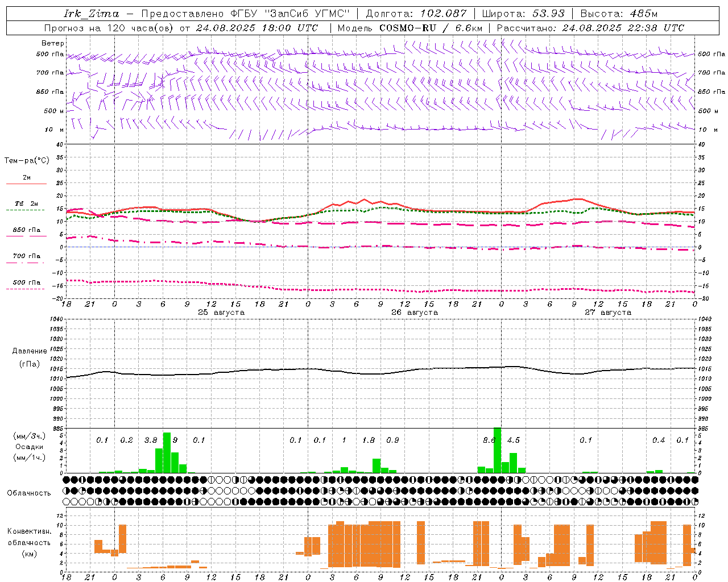728x582 pixels.
Task: Click the 27 августа date label
Action: coord(608,313)
